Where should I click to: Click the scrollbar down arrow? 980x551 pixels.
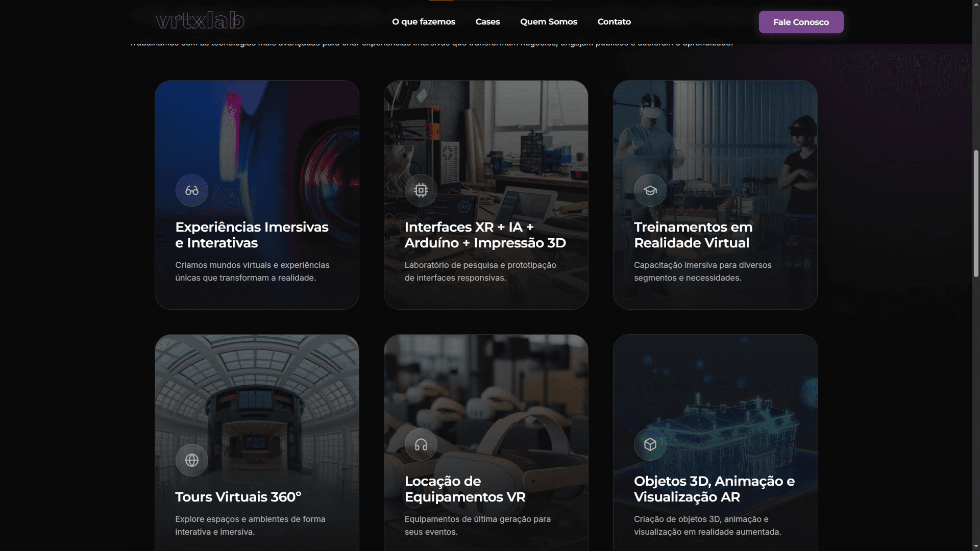pyautogui.click(x=976, y=547)
